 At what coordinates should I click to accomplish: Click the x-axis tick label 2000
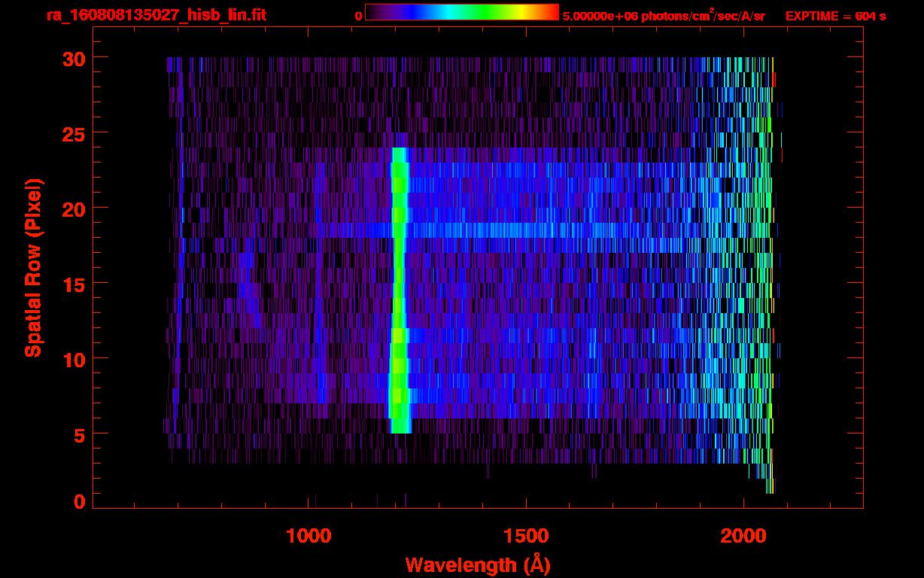pos(744,536)
